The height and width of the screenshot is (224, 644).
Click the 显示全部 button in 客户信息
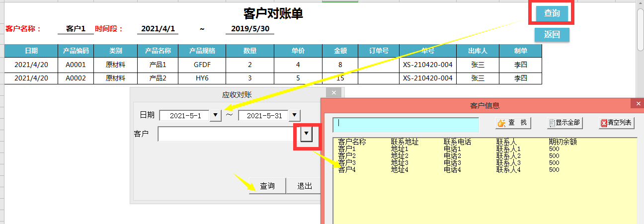564,123
